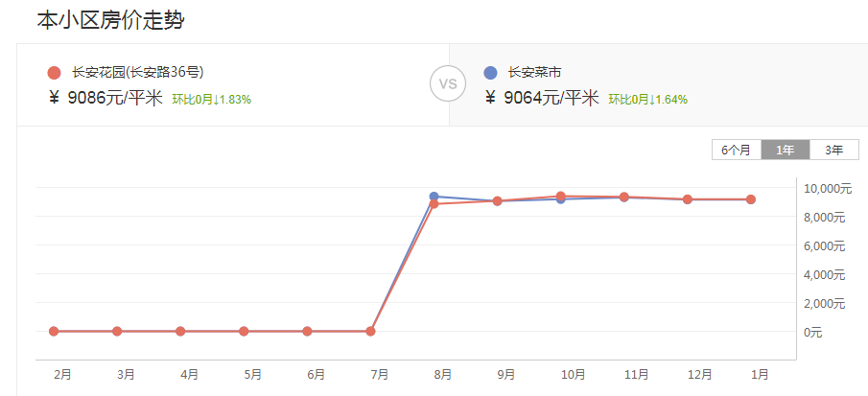868x396 pixels.
Task: Click the blue 长安菜市 legend dot
Action: [x=490, y=72]
